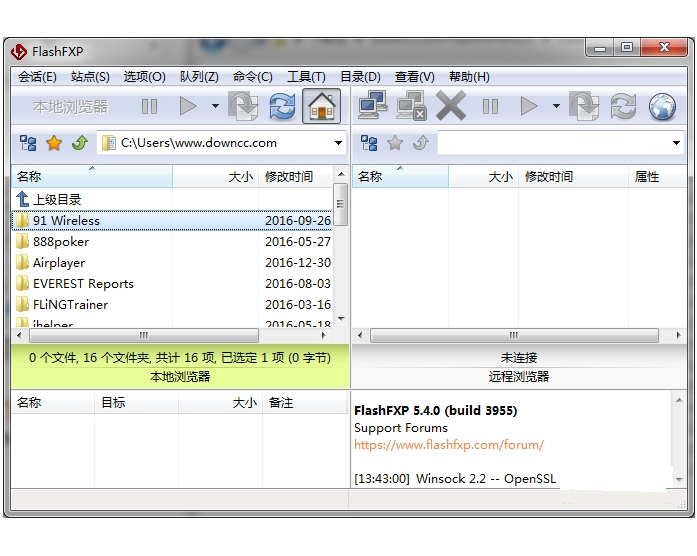Click the local pane pause transfer icon
This screenshot has width=697, height=556.
pyautogui.click(x=149, y=107)
